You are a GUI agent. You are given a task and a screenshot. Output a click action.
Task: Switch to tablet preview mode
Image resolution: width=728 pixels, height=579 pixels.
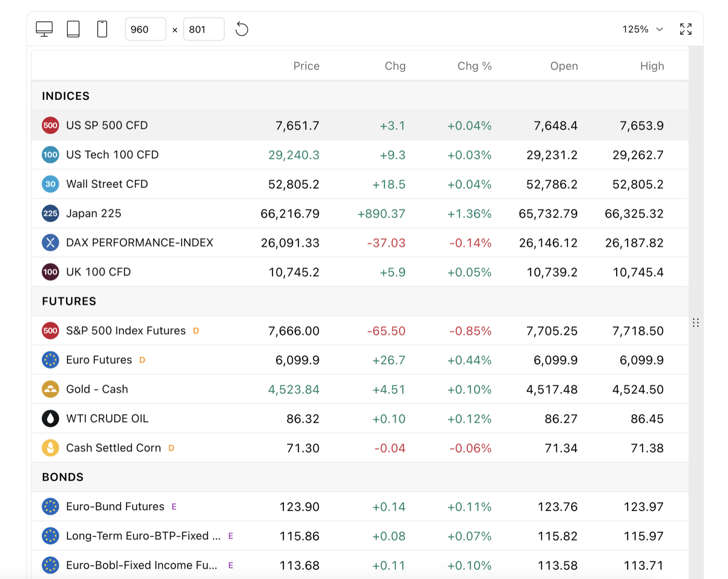click(x=73, y=29)
